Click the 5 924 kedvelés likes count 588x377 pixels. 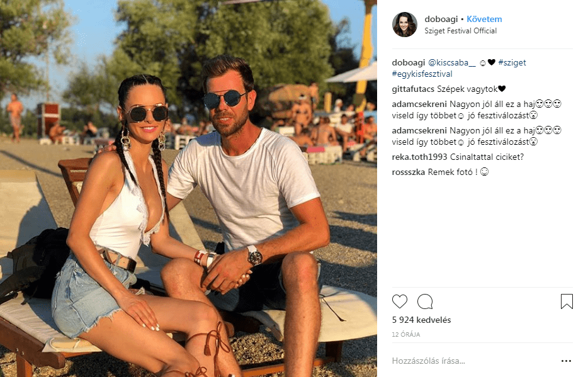click(422, 320)
